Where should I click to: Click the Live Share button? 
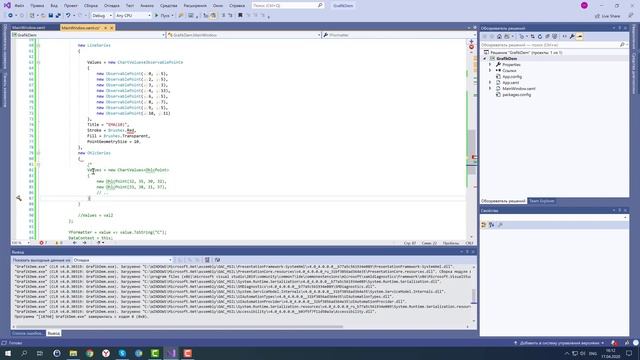coord(608,16)
